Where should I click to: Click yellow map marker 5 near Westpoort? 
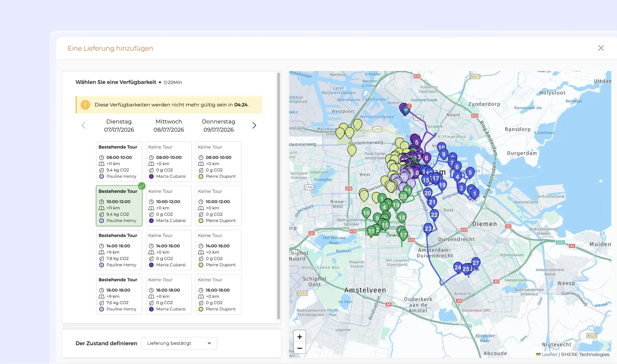[x=358, y=125]
